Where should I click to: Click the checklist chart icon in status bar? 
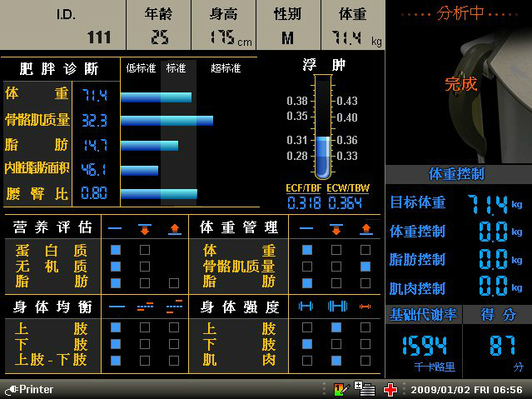(341, 389)
